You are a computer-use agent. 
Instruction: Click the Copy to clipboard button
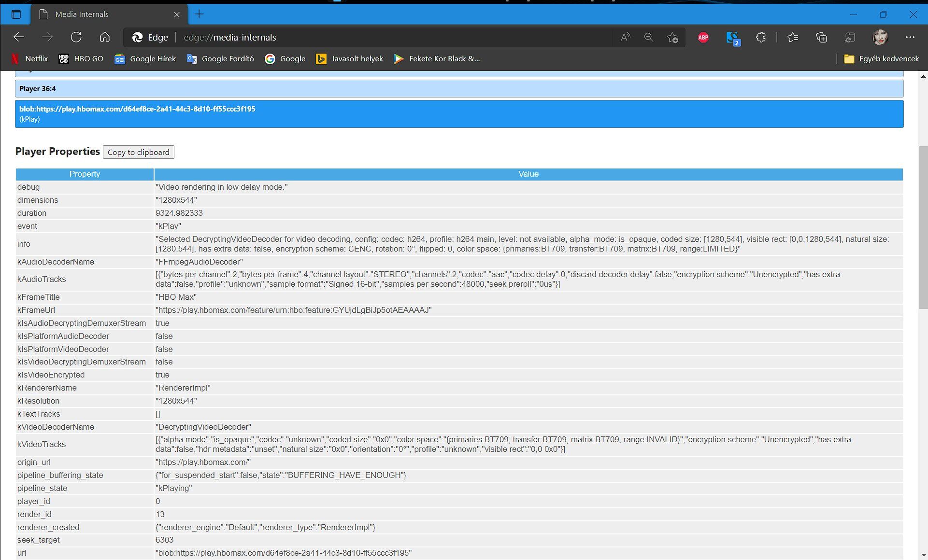pyautogui.click(x=139, y=152)
